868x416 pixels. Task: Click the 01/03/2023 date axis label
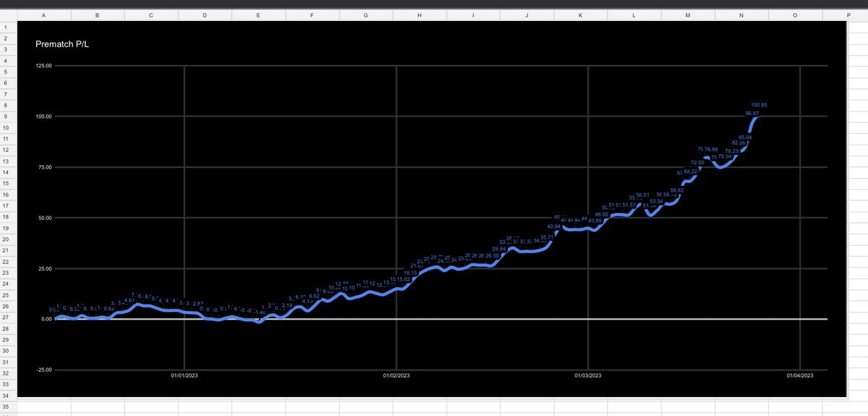point(587,376)
